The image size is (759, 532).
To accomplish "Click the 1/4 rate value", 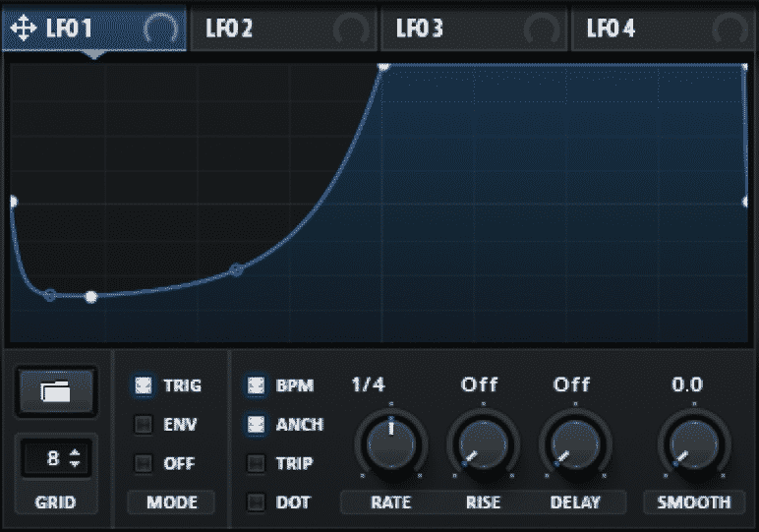I will pyautogui.click(x=369, y=384).
